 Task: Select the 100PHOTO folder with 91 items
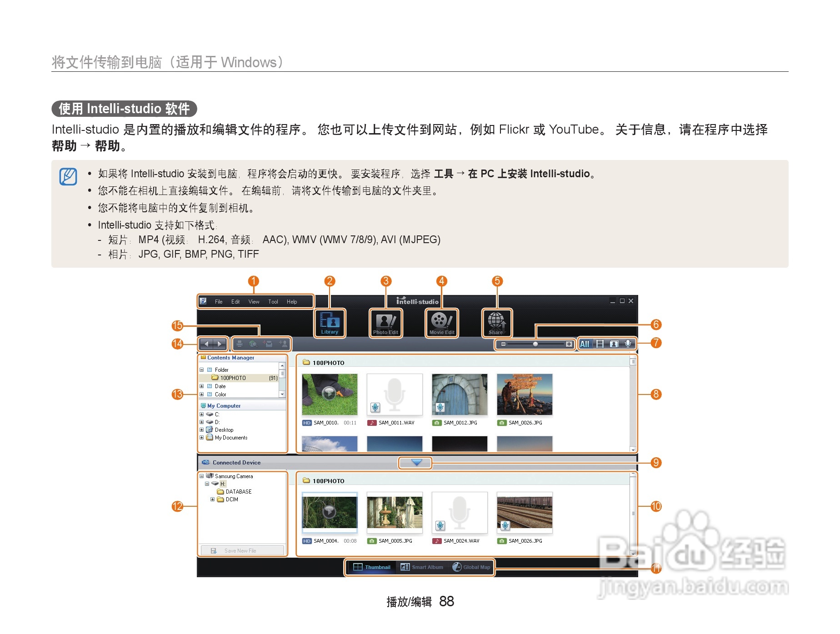(x=245, y=378)
